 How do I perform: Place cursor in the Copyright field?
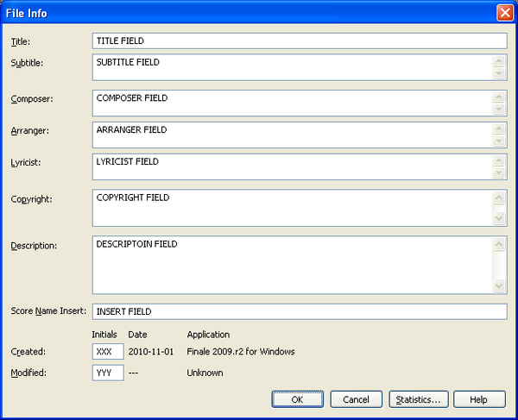tap(292, 208)
